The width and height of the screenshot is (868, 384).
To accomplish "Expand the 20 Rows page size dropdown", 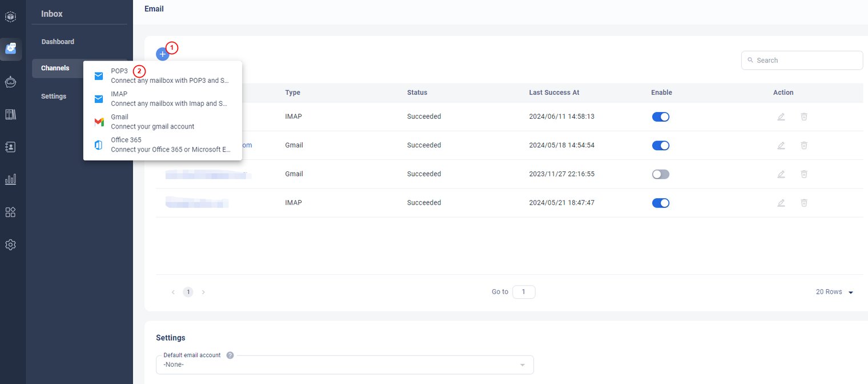I will pyautogui.click(x=834, y=292).
